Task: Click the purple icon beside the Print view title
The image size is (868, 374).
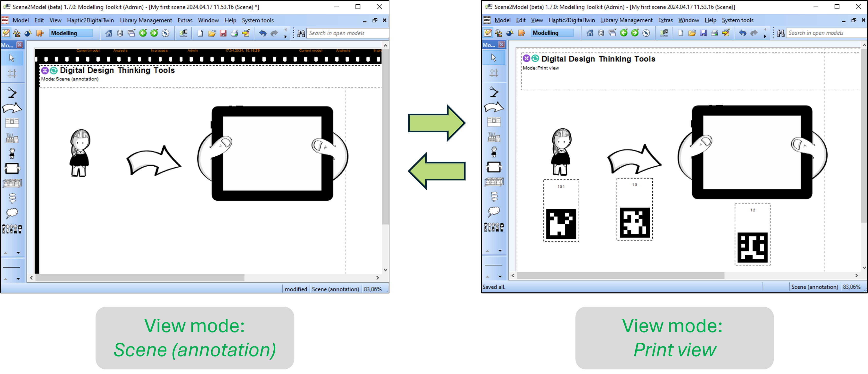Action: pos(526,59)
